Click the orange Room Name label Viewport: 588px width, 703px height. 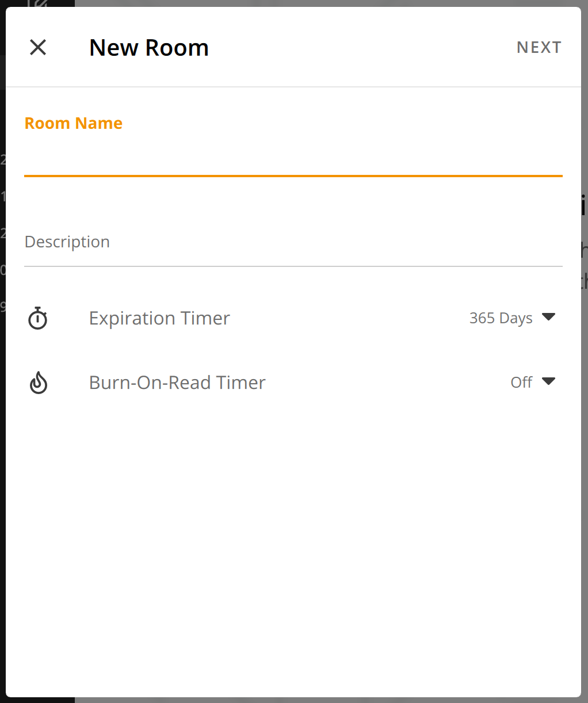click(x=74, y=123)
